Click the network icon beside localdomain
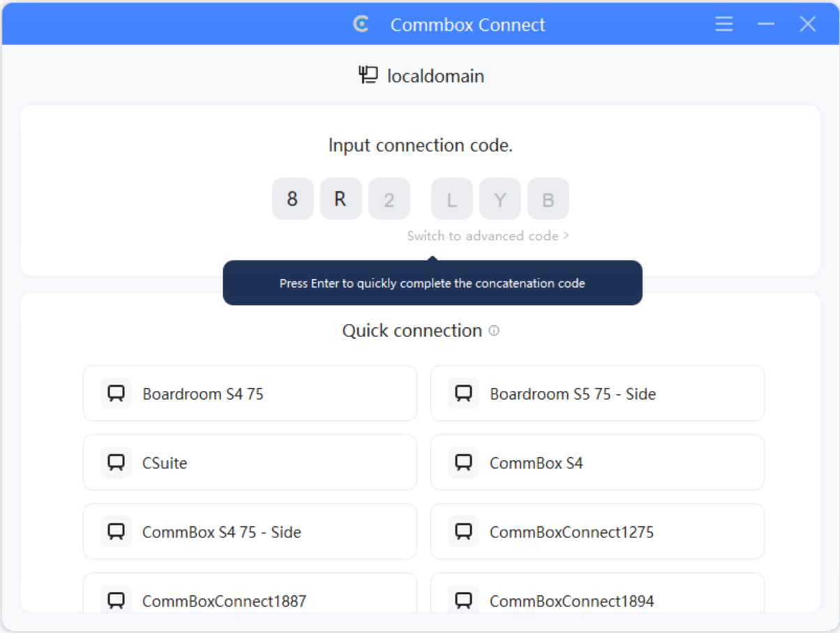This screenshot has width=840, height=633. pyautogui.click(x=368, y=75)
